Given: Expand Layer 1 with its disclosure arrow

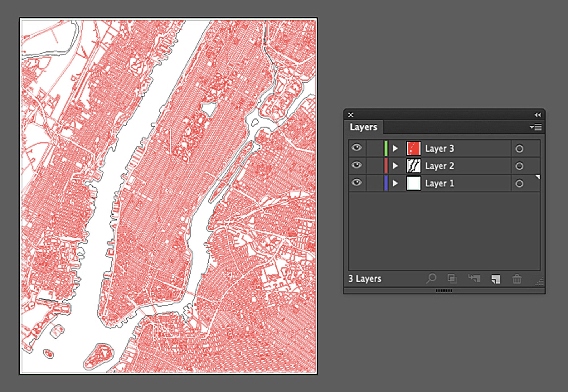Looking at the screenshot, I should click(395, 183).
